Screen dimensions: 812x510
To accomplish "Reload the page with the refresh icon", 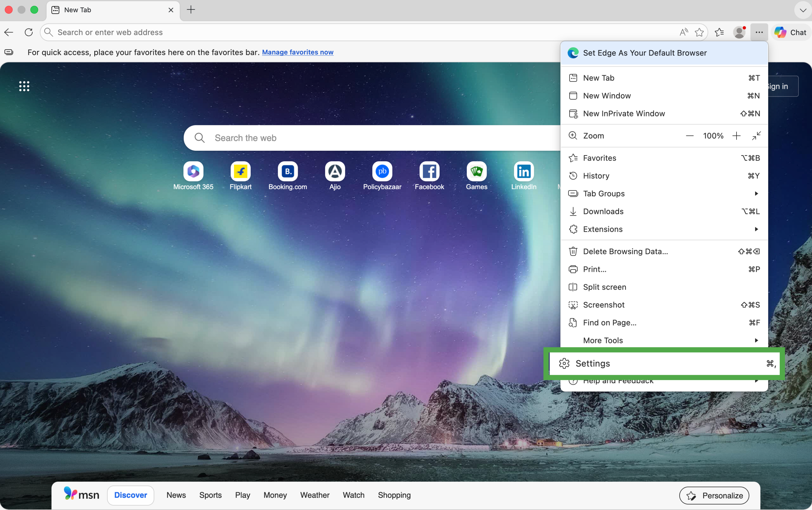I will tap(29, 32).
